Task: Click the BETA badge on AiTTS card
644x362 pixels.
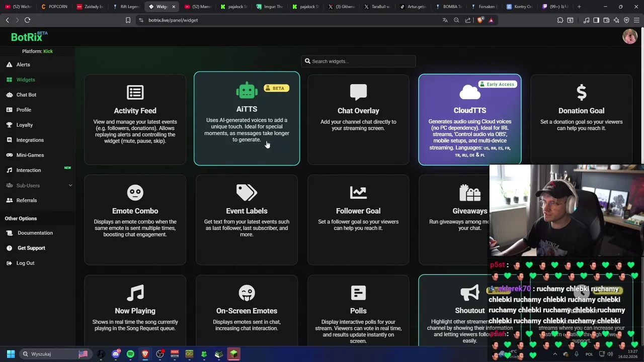Action: coord(277,88)
